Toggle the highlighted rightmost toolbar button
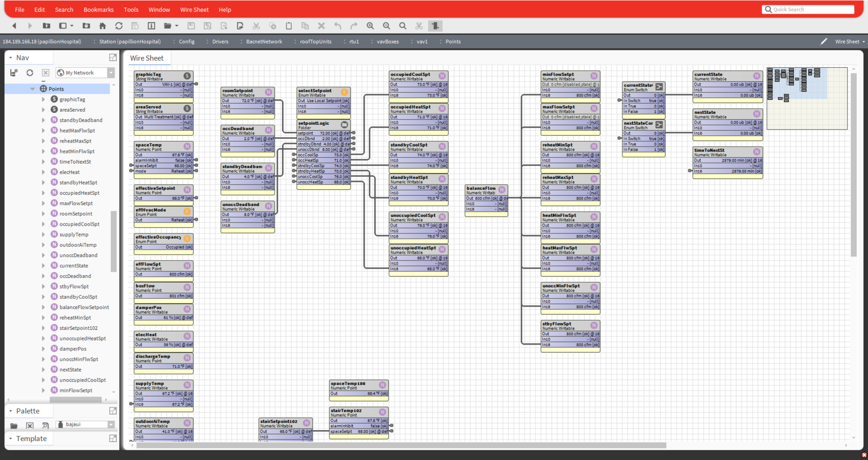This screenshot has width=868, height=460. pyautogui.click(x=435, y=25)
